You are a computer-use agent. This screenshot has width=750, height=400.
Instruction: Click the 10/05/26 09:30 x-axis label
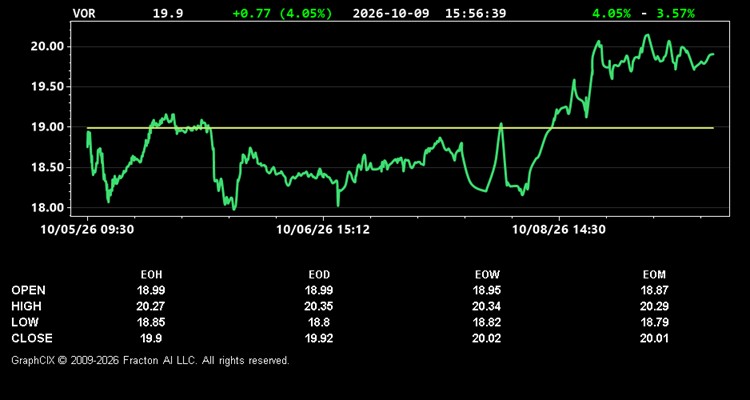[87, 230]
